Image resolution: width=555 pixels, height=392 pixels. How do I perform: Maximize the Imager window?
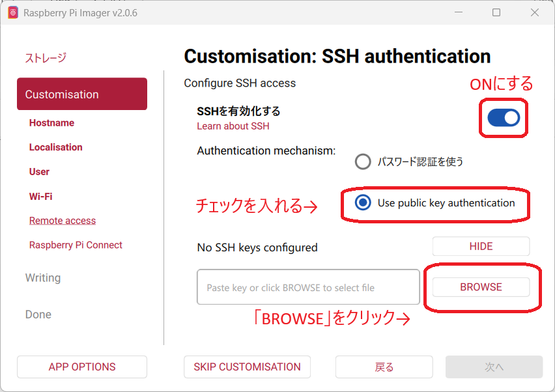point(496,12)
